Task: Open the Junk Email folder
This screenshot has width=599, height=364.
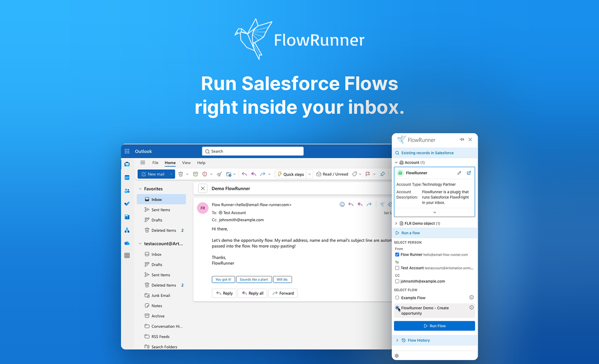Action: tap(161, 295)
